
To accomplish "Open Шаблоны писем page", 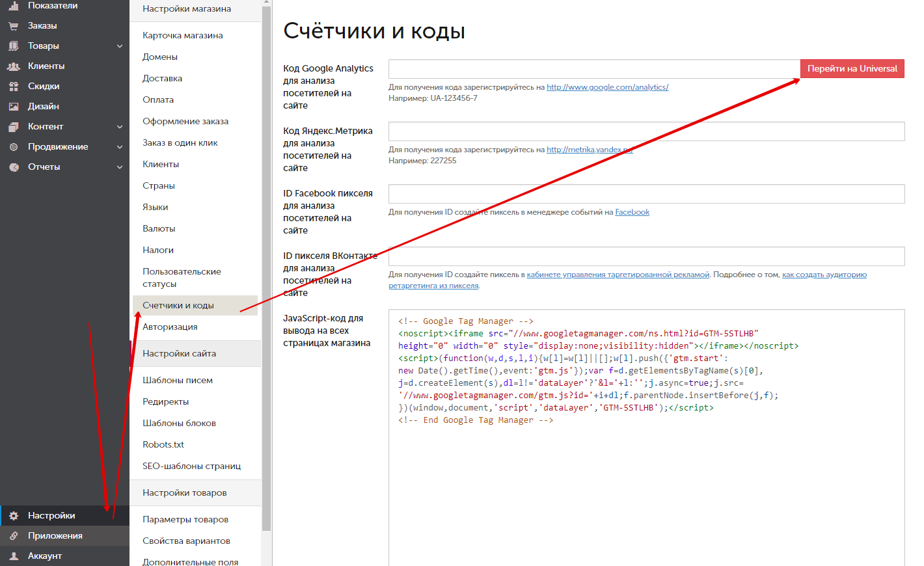I will tap(178, 381).
